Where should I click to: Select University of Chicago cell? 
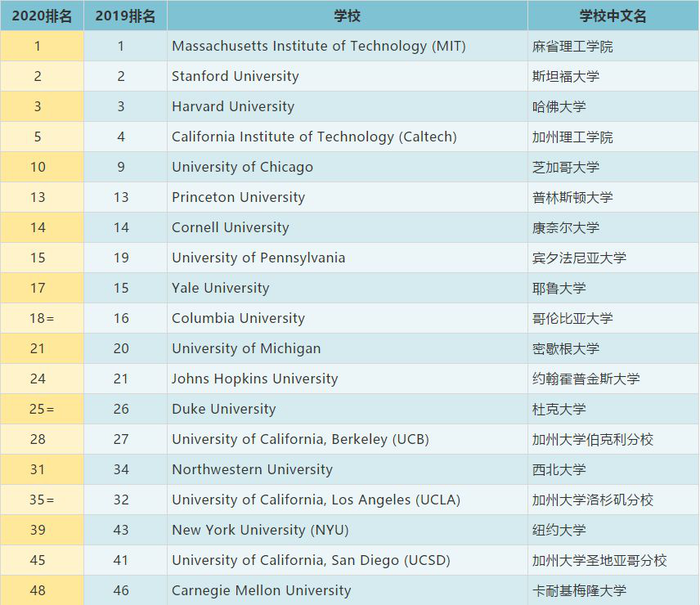pyautogui.click(x=348, y=167)
